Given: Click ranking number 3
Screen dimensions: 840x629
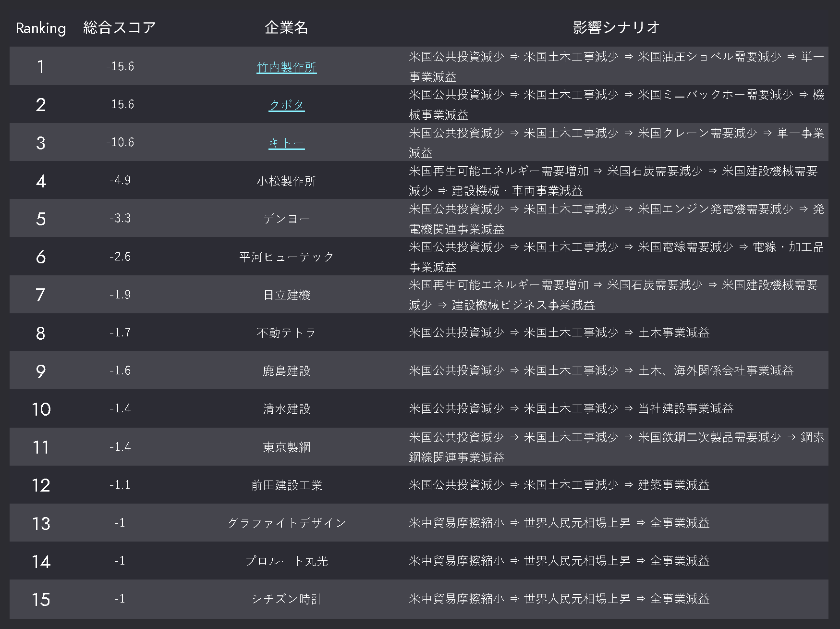Looking at the screenshot, I should [x=41, y=143].
